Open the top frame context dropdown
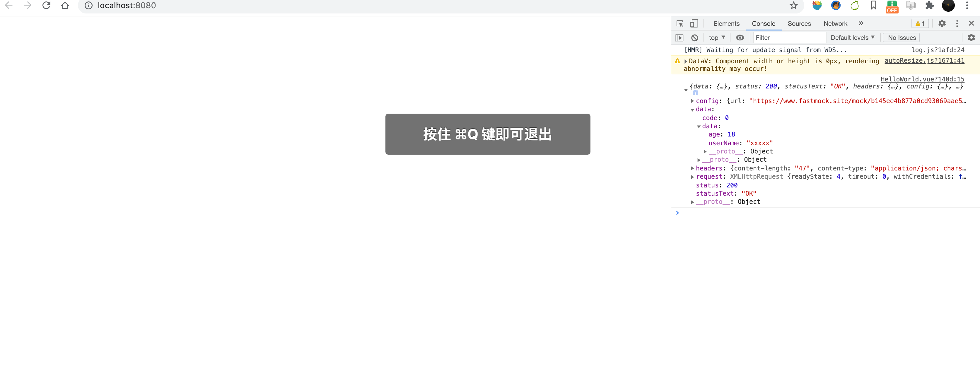 coord(717,38)
